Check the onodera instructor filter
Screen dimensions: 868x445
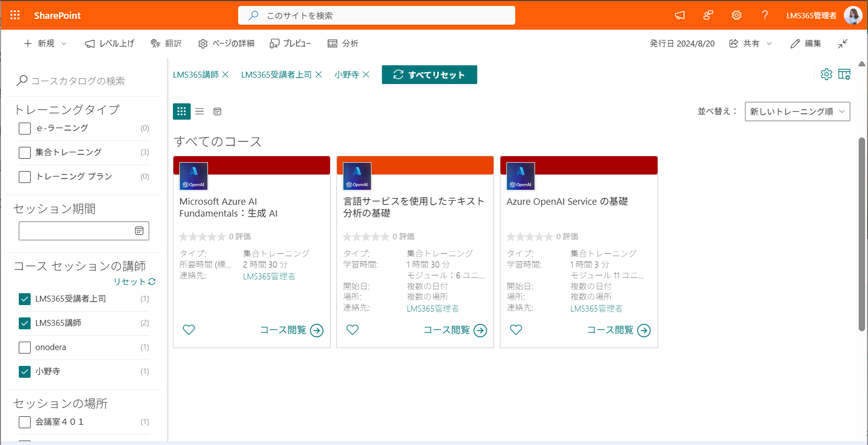(x=25, y=348)
